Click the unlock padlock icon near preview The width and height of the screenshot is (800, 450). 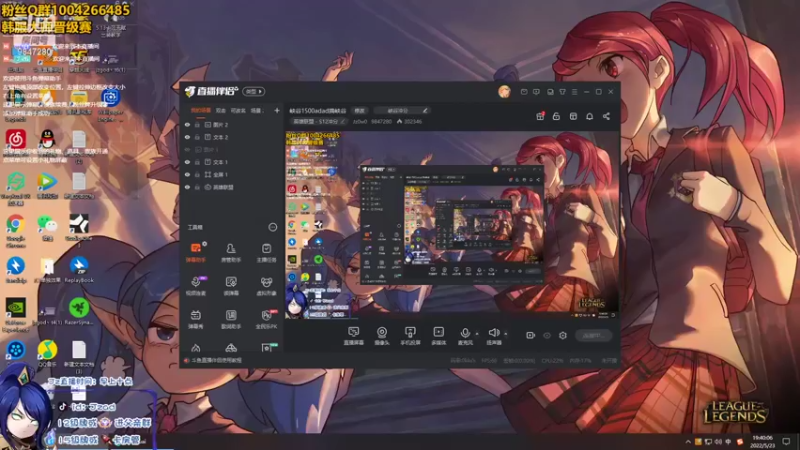(556, 116)
